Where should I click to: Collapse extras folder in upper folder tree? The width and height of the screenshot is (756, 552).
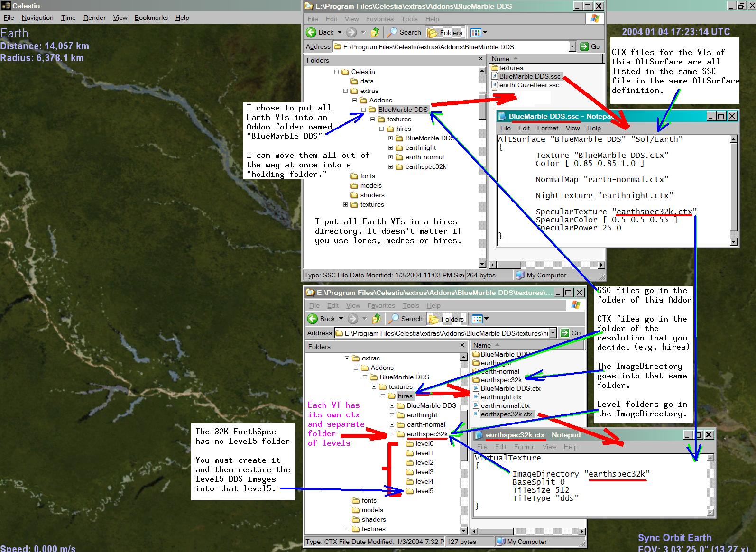346,91
